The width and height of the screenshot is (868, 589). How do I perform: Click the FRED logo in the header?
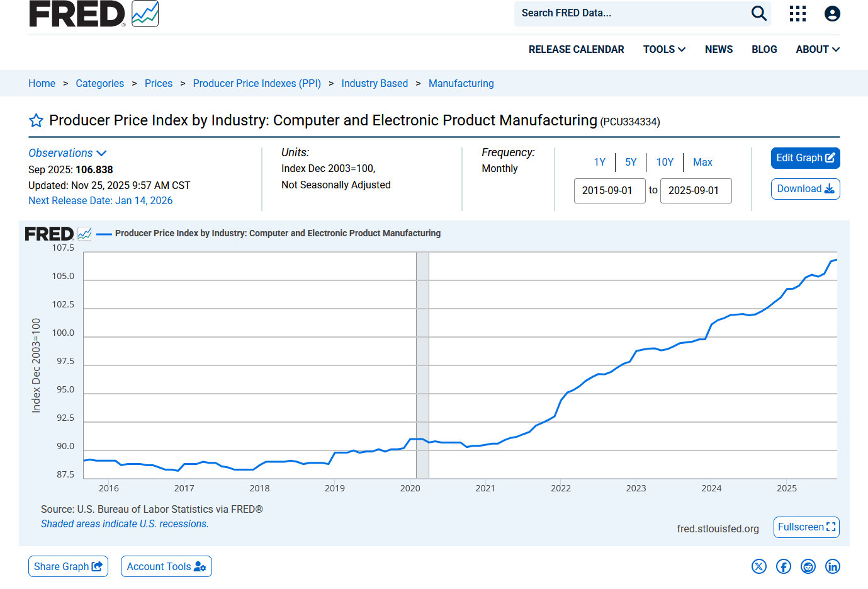(94, 14)
